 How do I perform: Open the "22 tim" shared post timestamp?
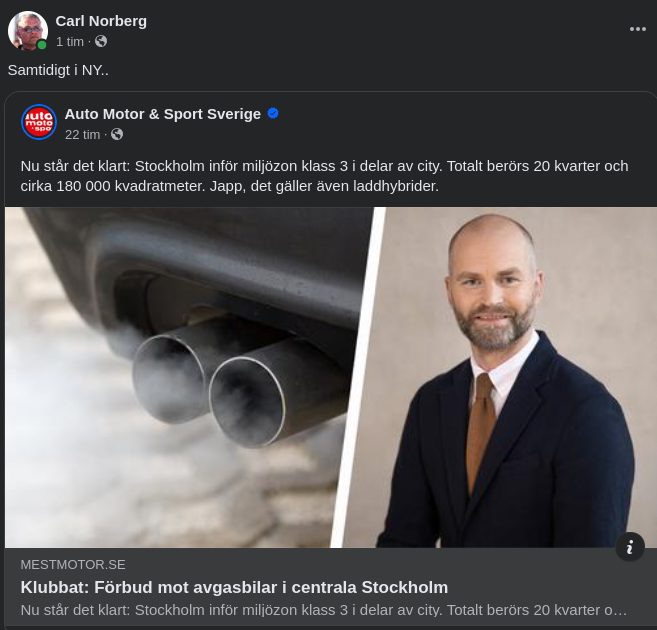(82, 134)
